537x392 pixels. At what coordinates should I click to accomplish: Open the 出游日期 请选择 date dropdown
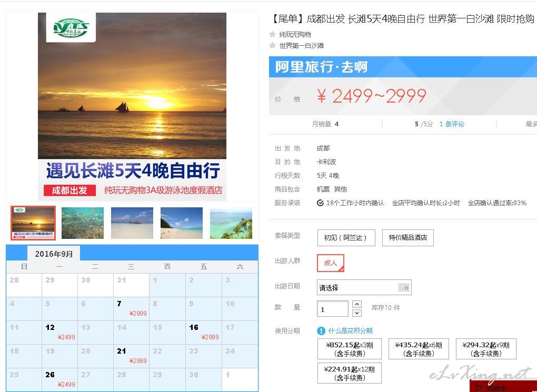[364, 288]
